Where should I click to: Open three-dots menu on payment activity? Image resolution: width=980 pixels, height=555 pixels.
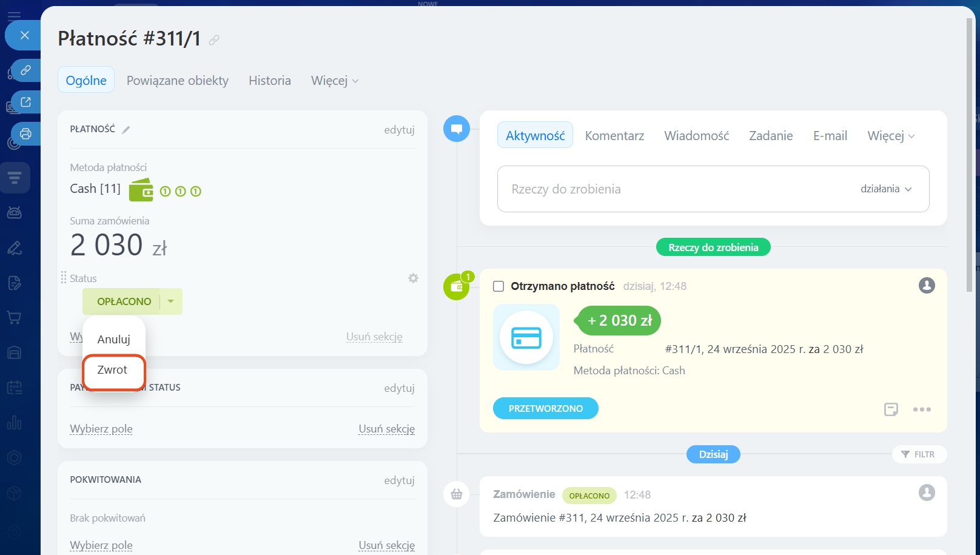(x=922, y=409)
